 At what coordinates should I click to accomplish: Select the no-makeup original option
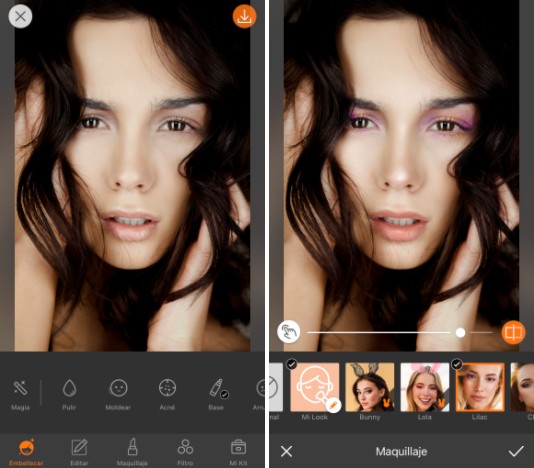[x=276, y=387]
